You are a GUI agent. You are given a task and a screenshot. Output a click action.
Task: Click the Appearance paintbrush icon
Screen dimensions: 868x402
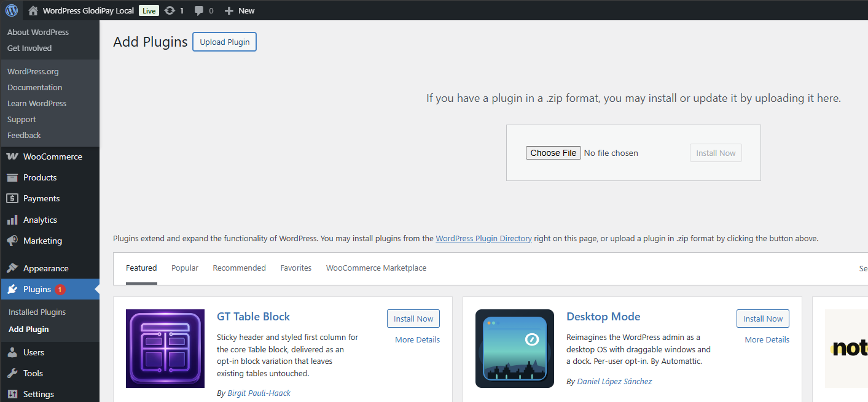point(12,268)
